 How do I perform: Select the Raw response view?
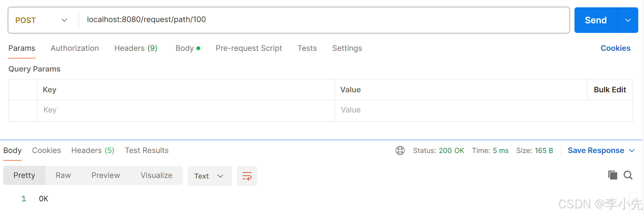point(63,175)
